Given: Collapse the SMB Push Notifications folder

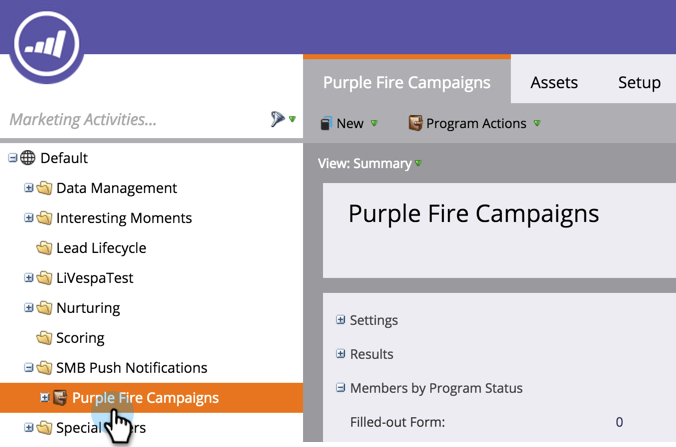Looking at the screenshot, I should [x=29, y=368].
